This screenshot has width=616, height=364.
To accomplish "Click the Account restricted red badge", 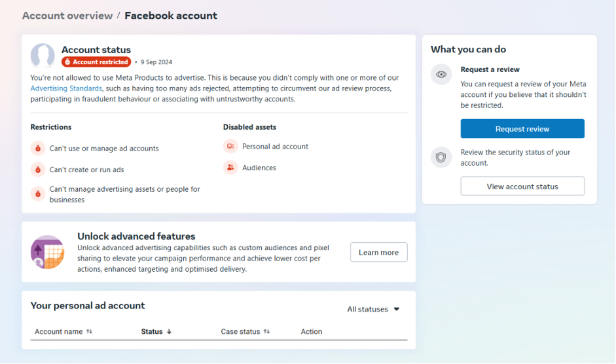I will point(96,62).
